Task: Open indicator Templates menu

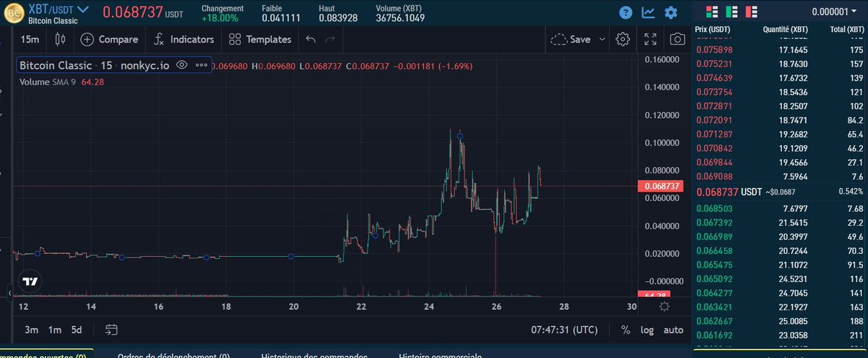Action: click(260, 39)
